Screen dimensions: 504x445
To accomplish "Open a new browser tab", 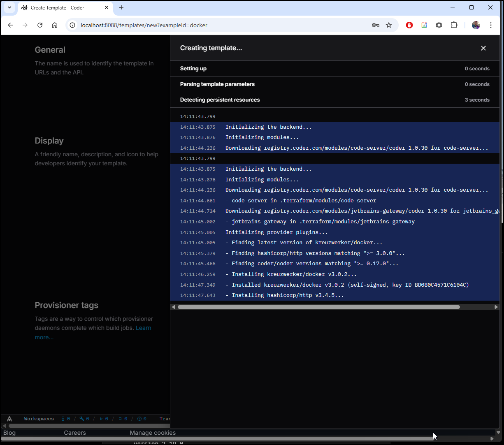I will tap(121, 7).
